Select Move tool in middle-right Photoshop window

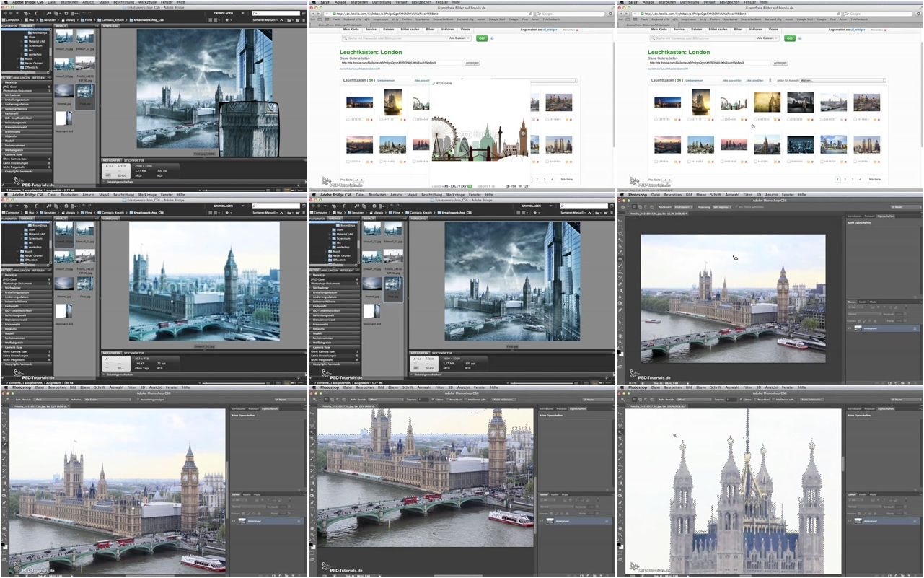click(620, 221)
